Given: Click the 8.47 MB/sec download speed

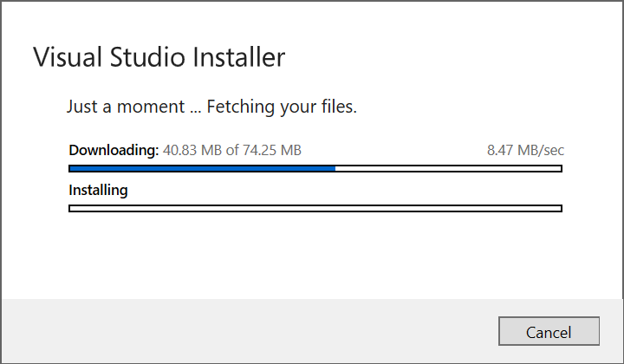Looking at the screenshot, I should [x=525, y=150].
